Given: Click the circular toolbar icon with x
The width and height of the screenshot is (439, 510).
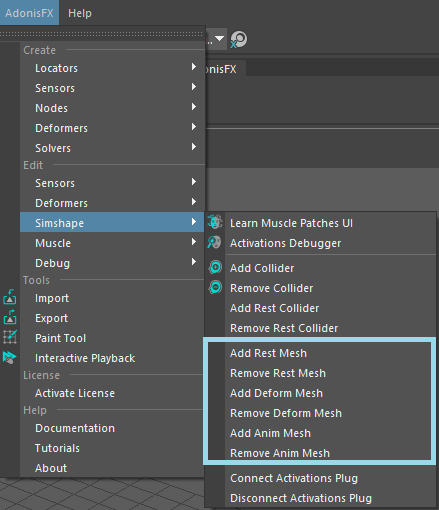Looking at the screenshot, I should pos(238,39).
